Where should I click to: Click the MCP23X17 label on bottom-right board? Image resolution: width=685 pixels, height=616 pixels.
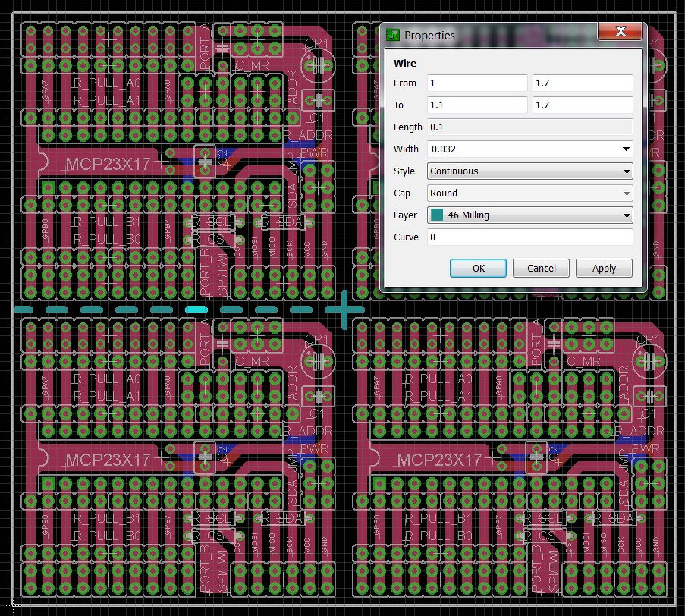coord(439,460)
